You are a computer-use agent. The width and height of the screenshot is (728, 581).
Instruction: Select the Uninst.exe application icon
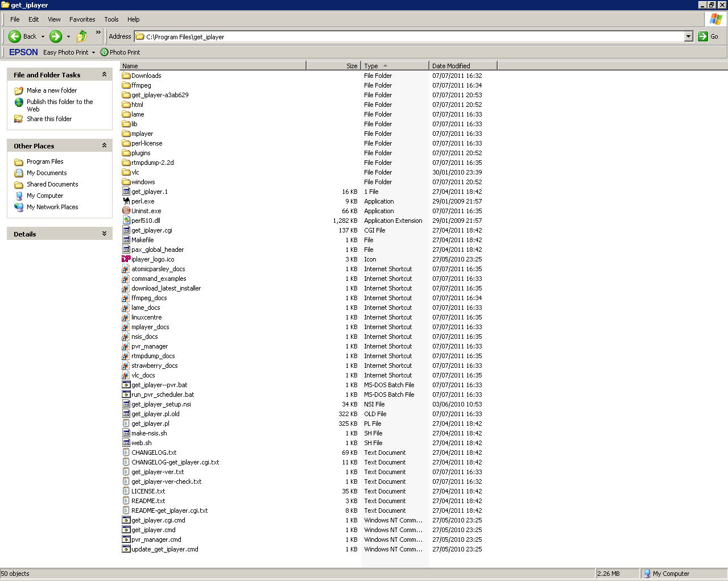126,211
